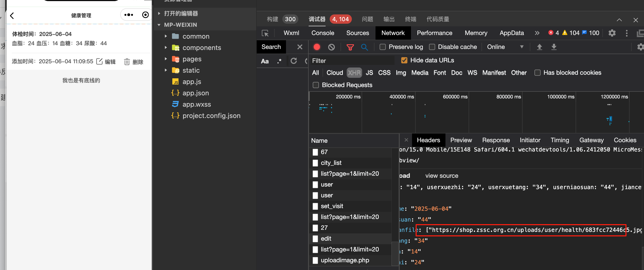This screenshot has width=644, height=270.
Task: Show more DevTools tabs with double chevron
Action: point(537,33)
